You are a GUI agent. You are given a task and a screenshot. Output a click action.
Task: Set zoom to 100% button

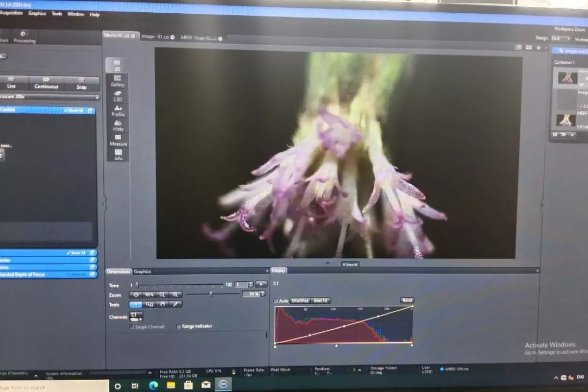(148, 295)
